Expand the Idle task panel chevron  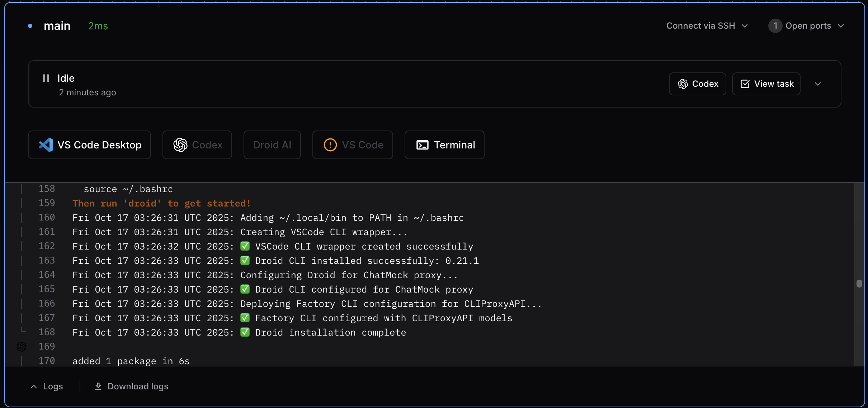click(818, 84)
